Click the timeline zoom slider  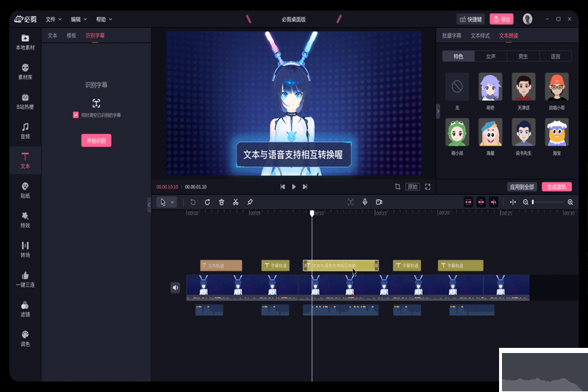548,202
